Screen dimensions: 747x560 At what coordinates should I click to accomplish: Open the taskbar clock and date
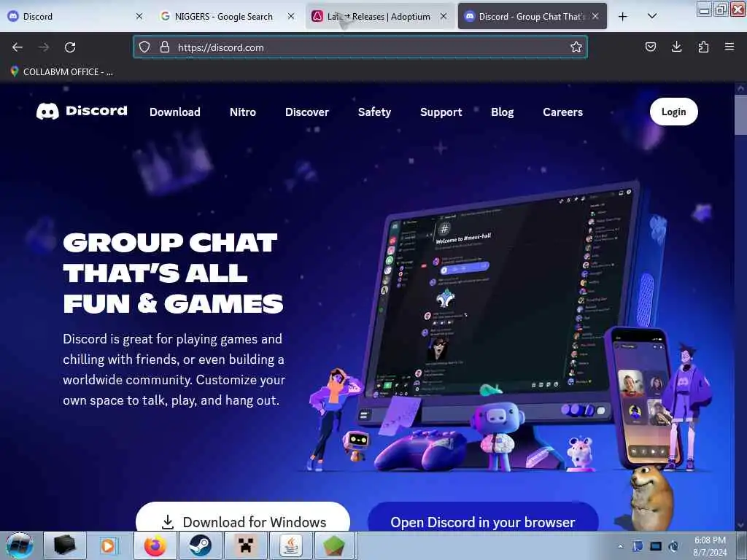click(x=710, y=546)
